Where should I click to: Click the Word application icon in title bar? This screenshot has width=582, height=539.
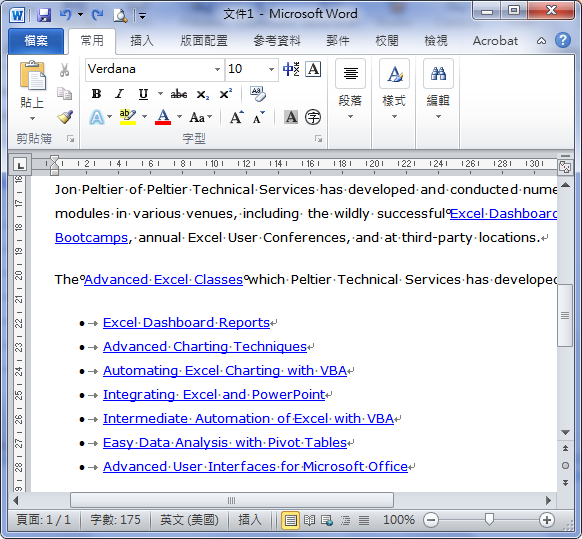[x=17, y=15]
